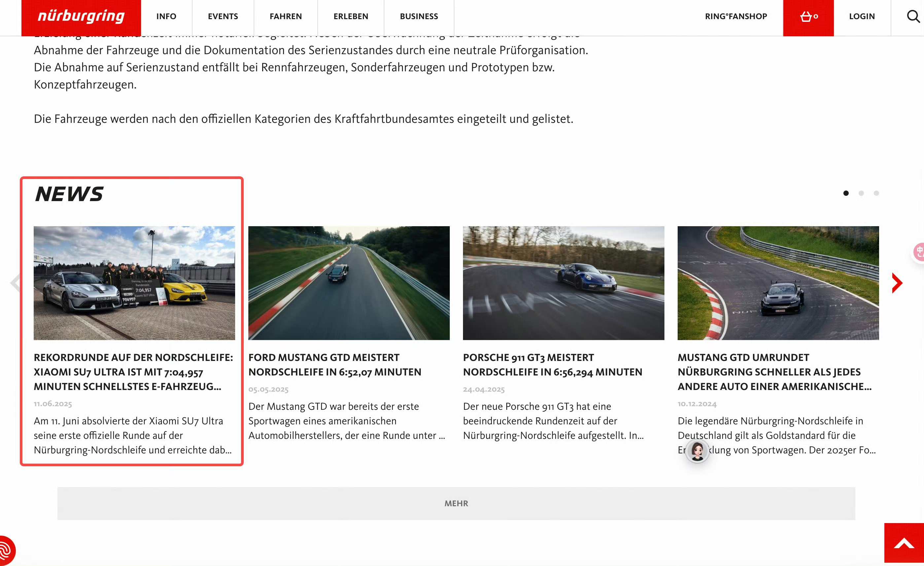
Task: Click paragraph 'Die Fahrzeuge werden nach den offiziellen Kategorien'
Action: [303, 119]
